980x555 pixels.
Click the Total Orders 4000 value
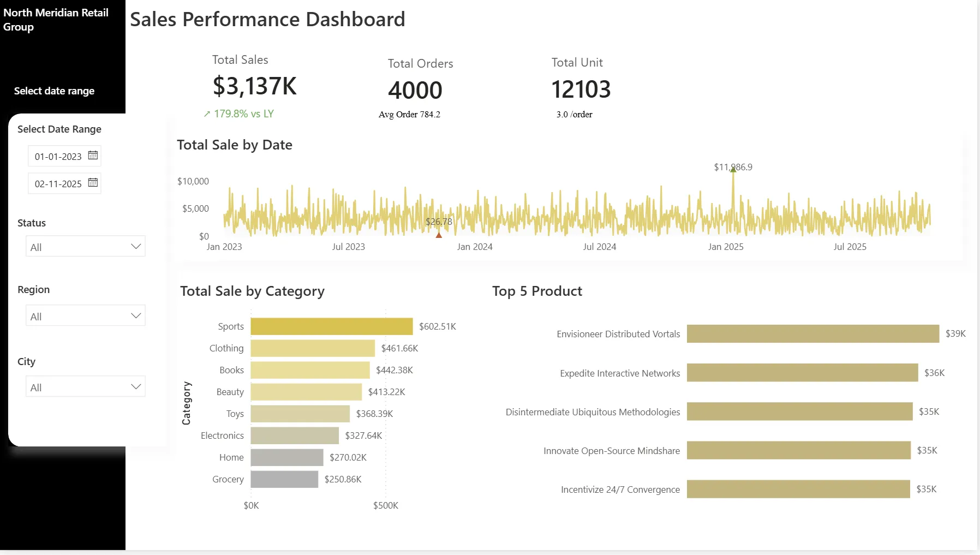415,90
